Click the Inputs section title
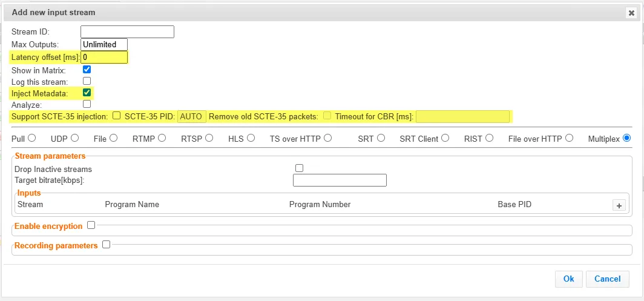The width and height of the screenshot is (644, 301). (x=29, y=193)
